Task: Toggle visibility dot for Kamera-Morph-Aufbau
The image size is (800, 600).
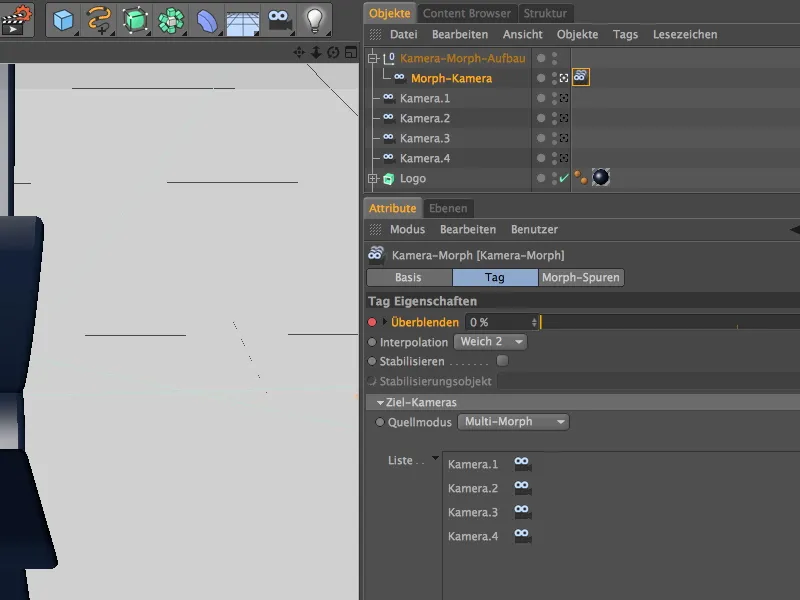Action: coord(541,58)
